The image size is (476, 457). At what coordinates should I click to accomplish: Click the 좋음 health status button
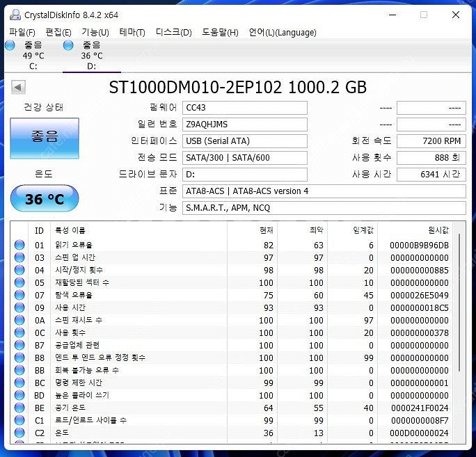pos(45,138)
